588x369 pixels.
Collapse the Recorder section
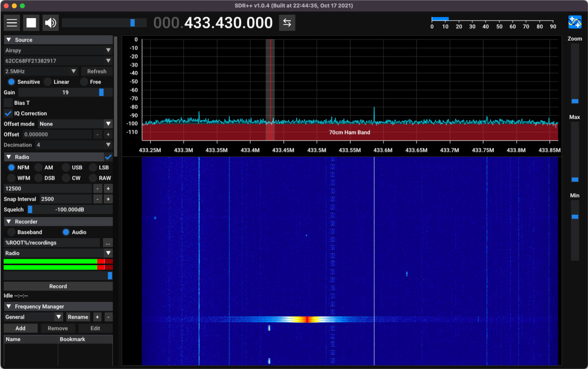pyautogui.click(x=58, y=221)
